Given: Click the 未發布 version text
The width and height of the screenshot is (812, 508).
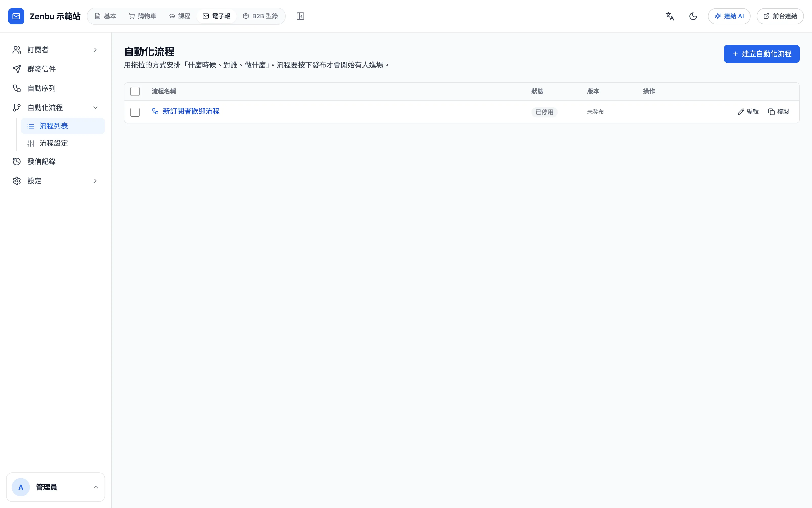Looking at the screenshot, I should (x=595, y=112).
